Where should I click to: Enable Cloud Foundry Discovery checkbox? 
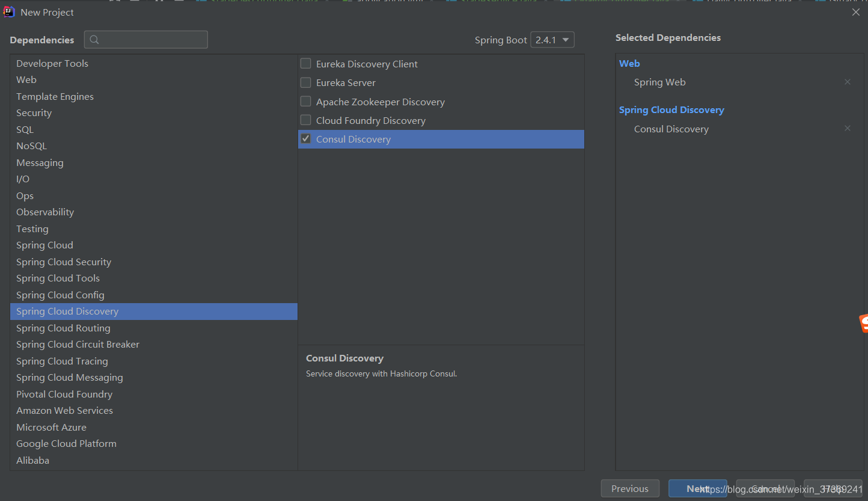click(306, 120)
